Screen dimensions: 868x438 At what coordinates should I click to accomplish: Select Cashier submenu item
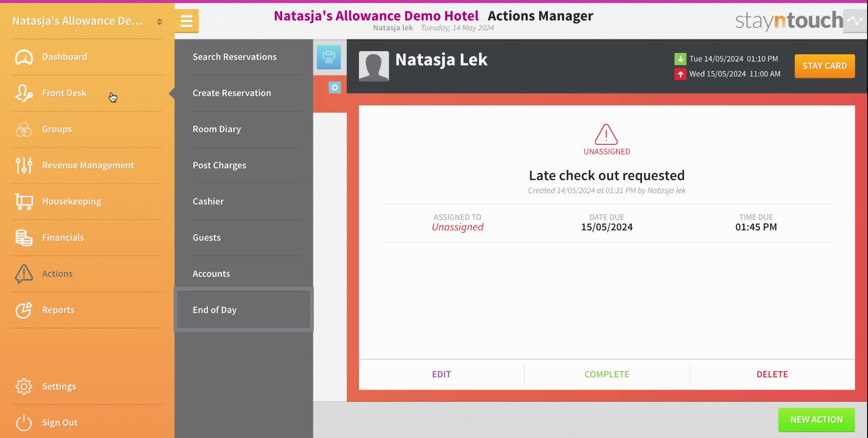(244, 202)
